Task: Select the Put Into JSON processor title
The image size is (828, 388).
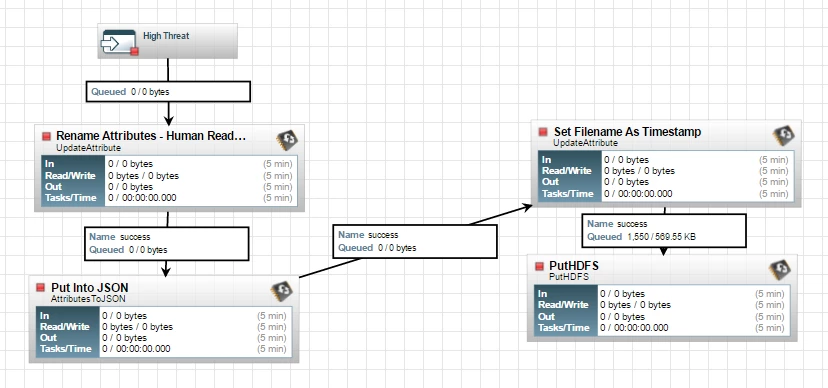Action: (x=89, y=288)
